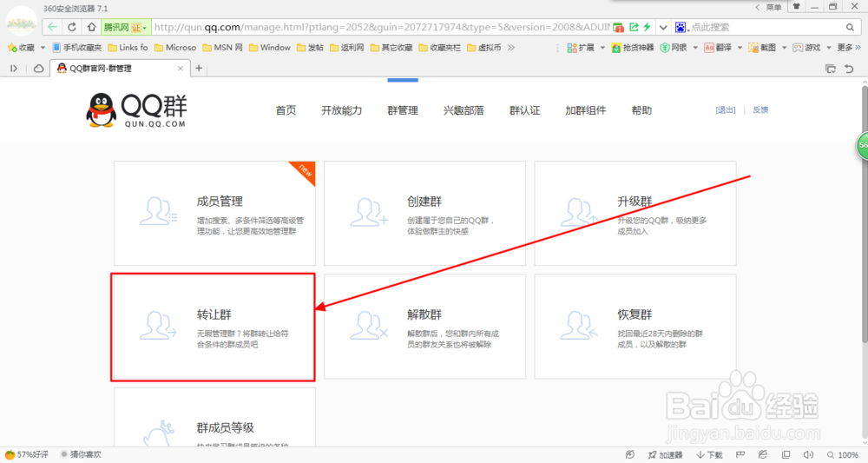The height and width of the screenshot is (463, 868).
Task: Click the 腾讯网 site certificate badge
Action: coord(126,27)
